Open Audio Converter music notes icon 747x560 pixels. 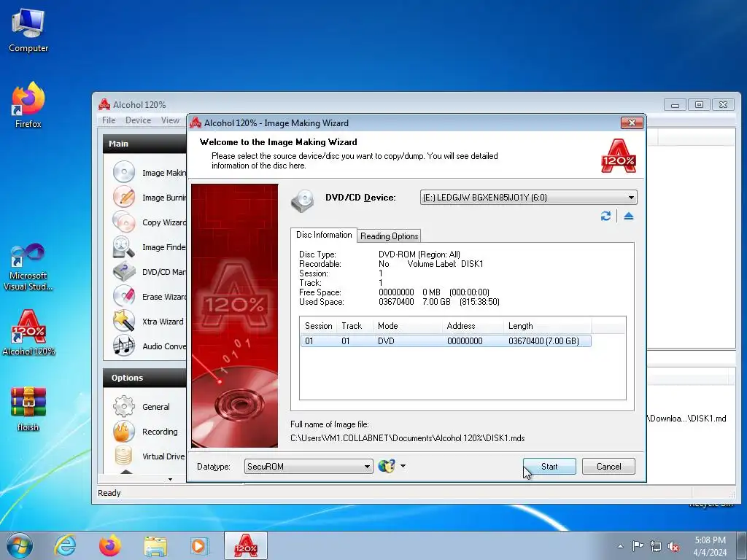pyautogui.click(x=124, y=346)
